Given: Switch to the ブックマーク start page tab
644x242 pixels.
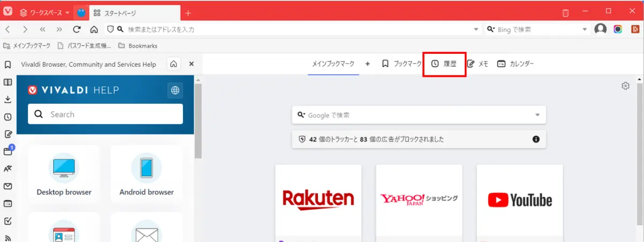Looking at the screenshot, I should (x=401, y=64).
